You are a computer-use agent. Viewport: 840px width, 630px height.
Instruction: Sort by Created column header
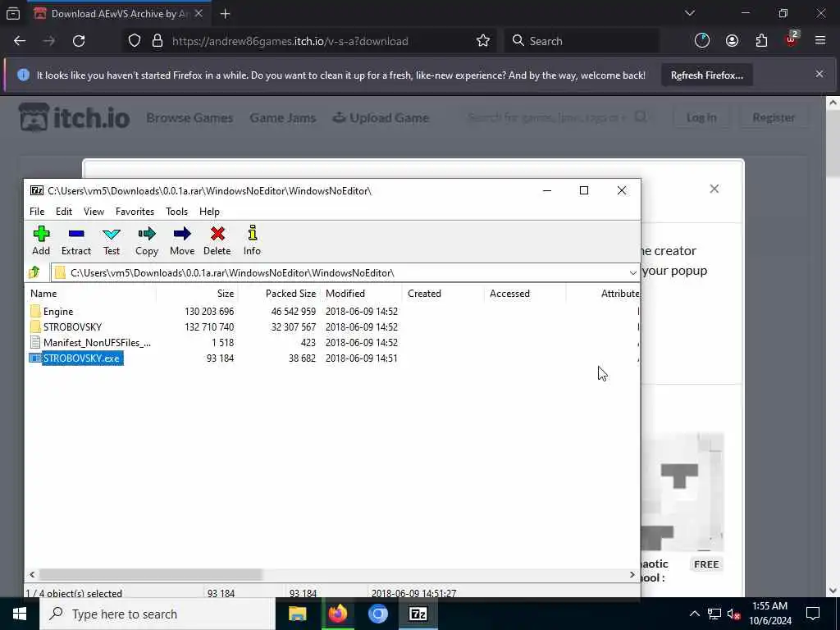443,294
